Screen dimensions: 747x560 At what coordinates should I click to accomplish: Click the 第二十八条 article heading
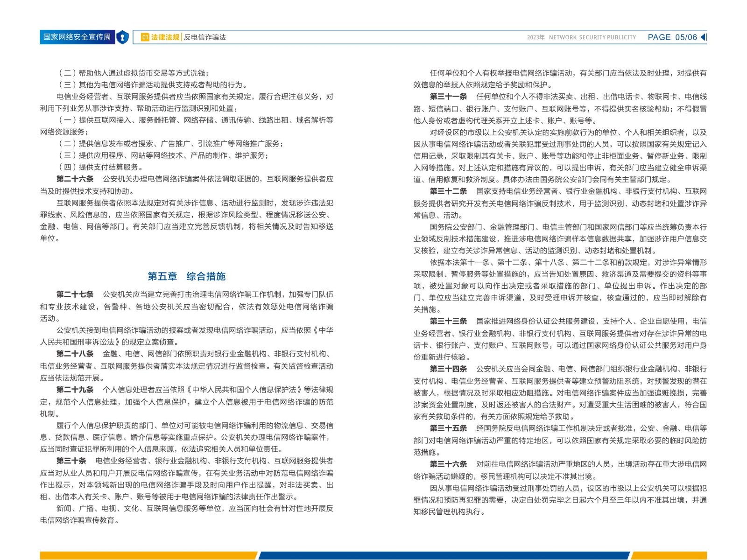pos(75,354)
